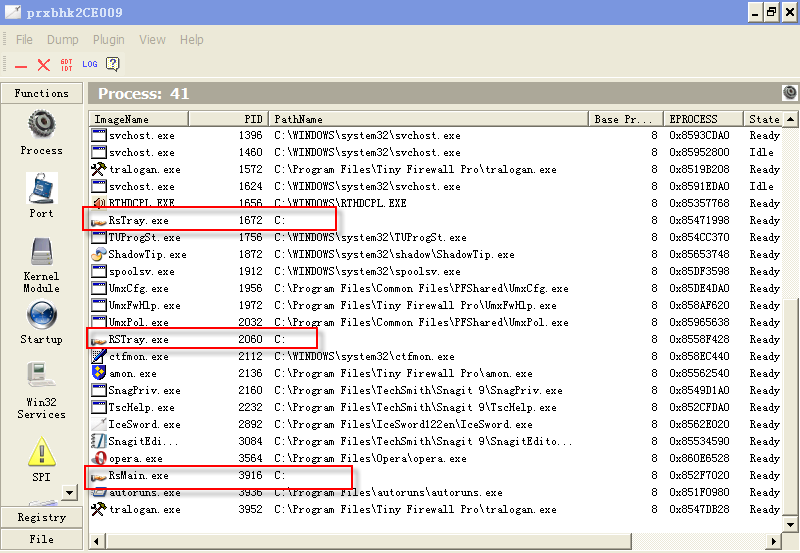The width and height of the screenshot is (800, 553).
Task: Open the Dump menu
Action: (x=63, y=40)
